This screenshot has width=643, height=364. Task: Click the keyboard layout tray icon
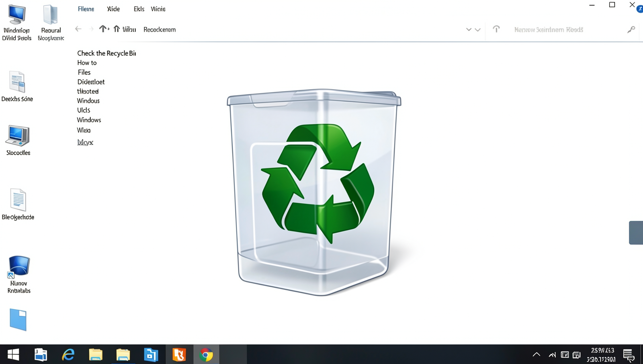click(565, 355)
